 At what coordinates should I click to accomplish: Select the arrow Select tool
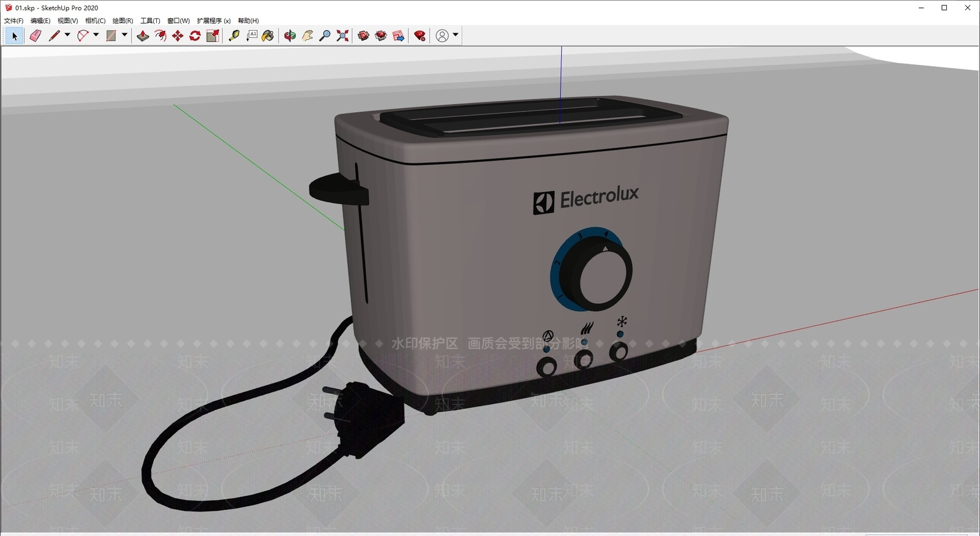point(15,36)
